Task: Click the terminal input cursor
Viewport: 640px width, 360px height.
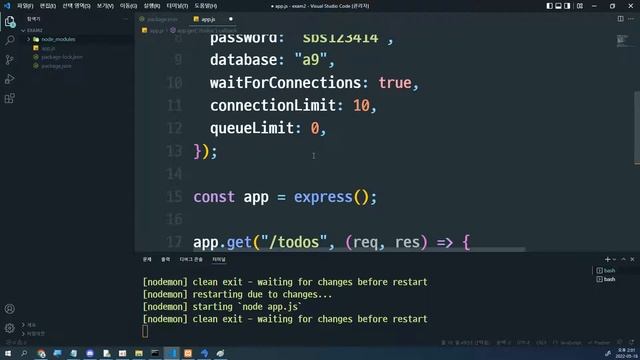Action: click(x=145, y=331)
